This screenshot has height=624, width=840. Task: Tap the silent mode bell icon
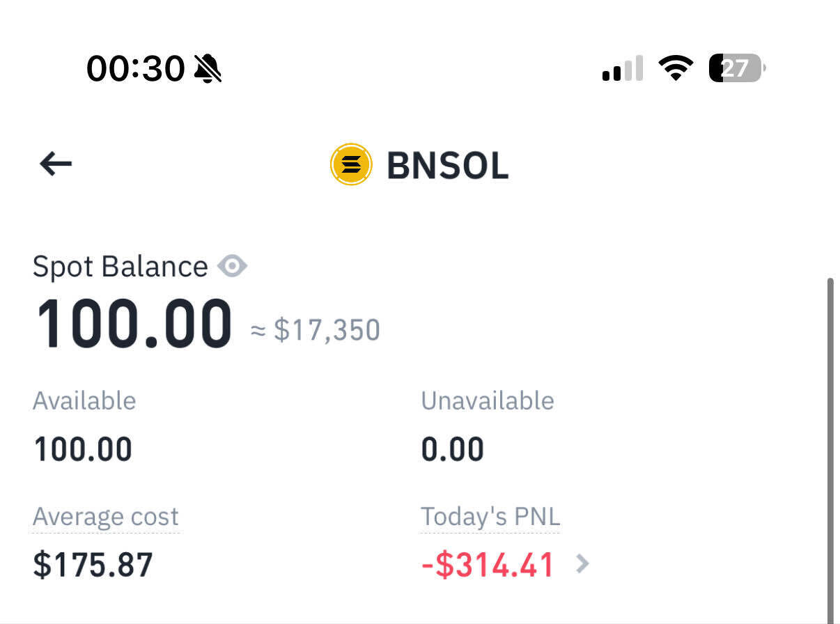point(207,69)
